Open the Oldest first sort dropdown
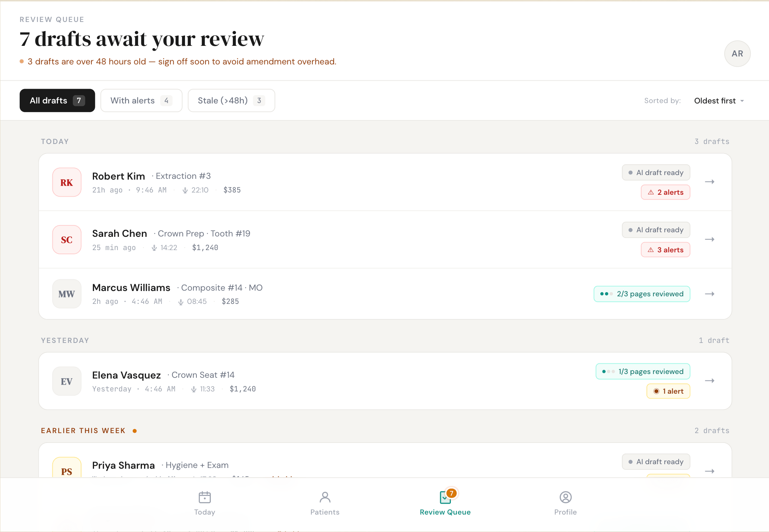Screen dimensions: 769x532 [x=719, y=101]
